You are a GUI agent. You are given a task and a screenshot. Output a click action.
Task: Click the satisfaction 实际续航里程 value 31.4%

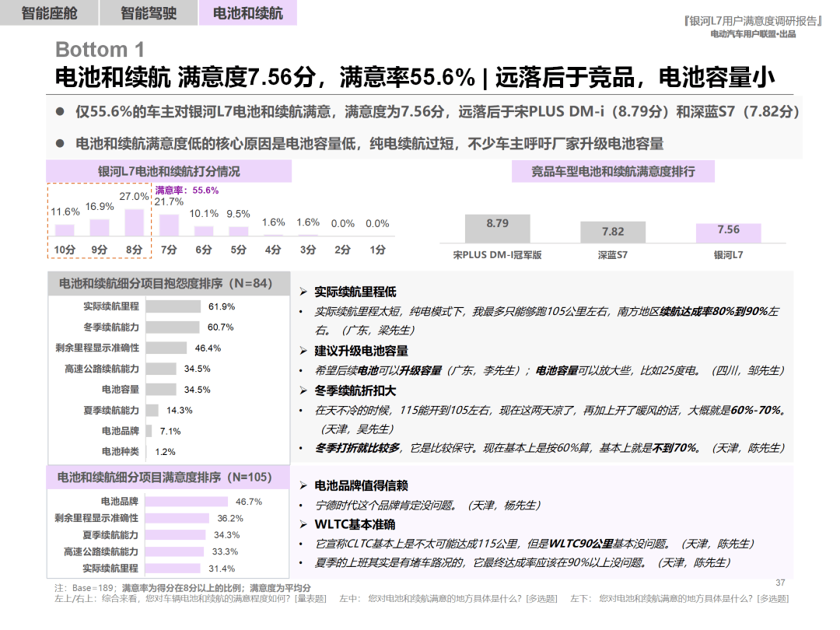pyautogui.click(x=222, y=569)
